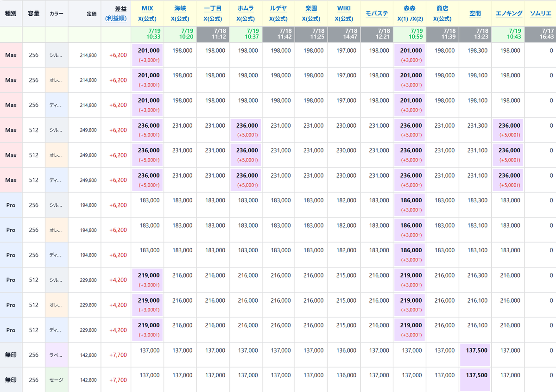Open the 一丁目 shop header link
Viewport: 556px width, 392px height.
click(213, 8)
